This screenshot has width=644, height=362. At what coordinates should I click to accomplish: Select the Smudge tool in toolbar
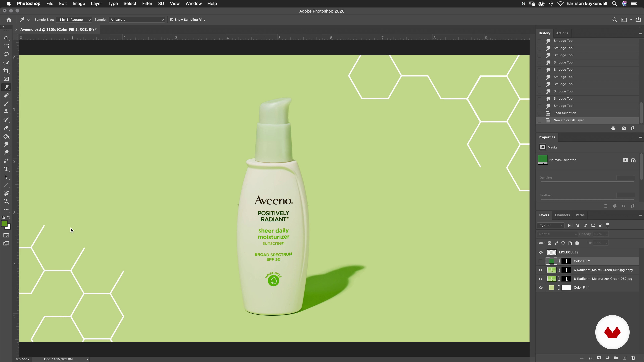click(6, 144)
